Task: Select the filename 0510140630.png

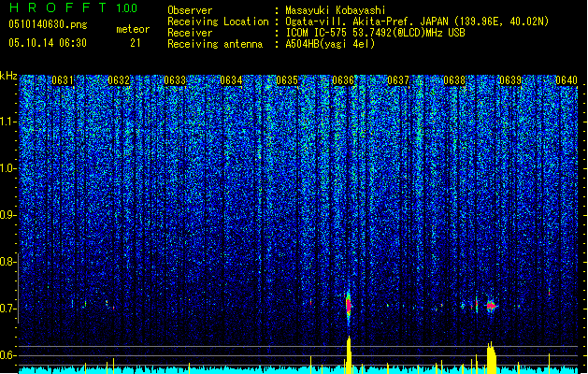Action: 48,24
